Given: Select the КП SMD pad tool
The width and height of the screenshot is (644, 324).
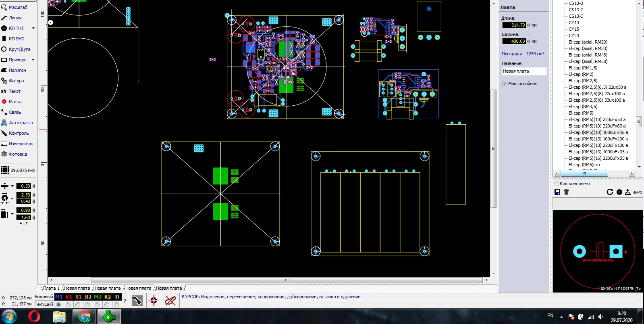Looking at the screenshot, I should pyautogui.click(x=13, y=39).
